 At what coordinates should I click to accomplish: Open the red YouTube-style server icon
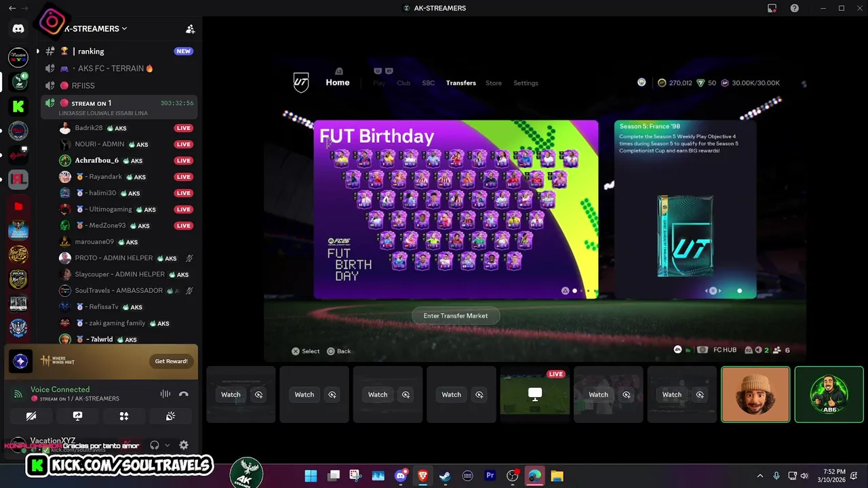point(18,206)
